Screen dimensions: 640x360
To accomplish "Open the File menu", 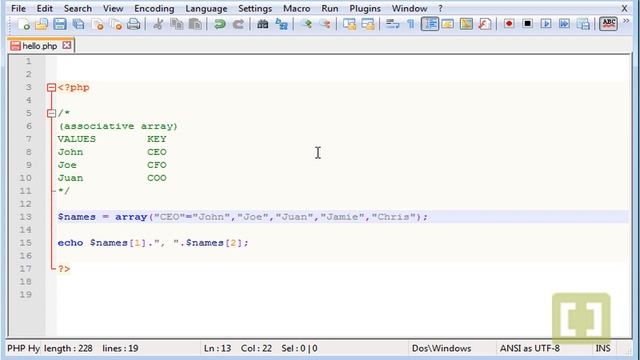I will coord(18,8).
